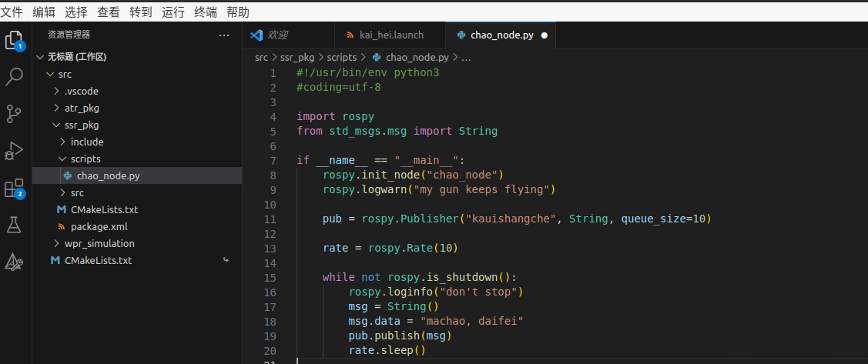Open package.xml in the file tree
Screen dimensions: 868x364
point(99,226)
